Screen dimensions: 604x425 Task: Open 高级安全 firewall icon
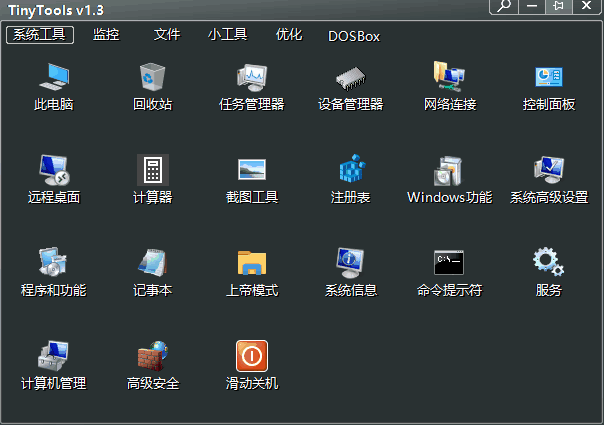point(152,356)
